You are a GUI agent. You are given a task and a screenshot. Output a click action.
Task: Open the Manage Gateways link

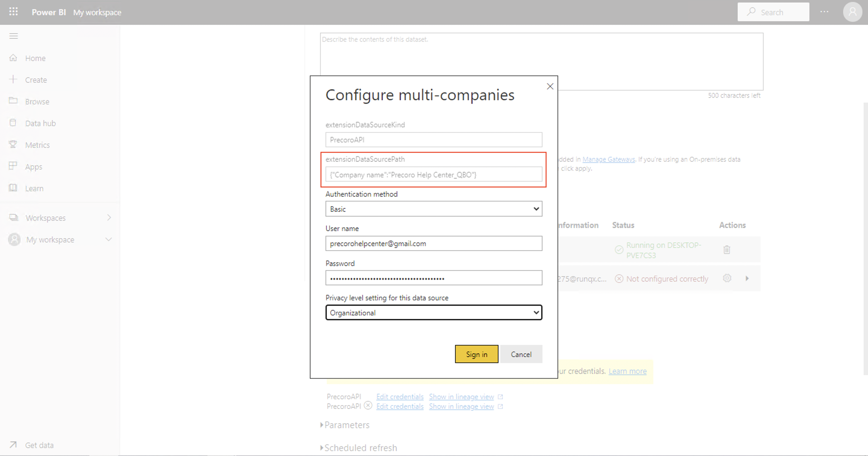609,159
